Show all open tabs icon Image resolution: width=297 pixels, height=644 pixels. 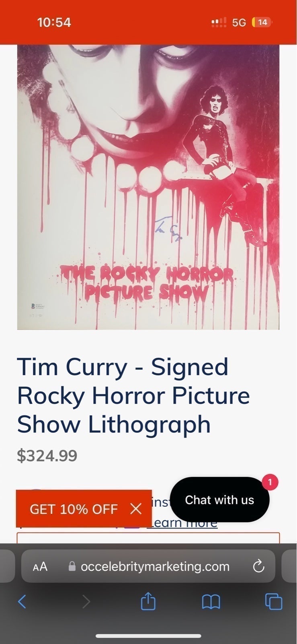coord(274,602)
